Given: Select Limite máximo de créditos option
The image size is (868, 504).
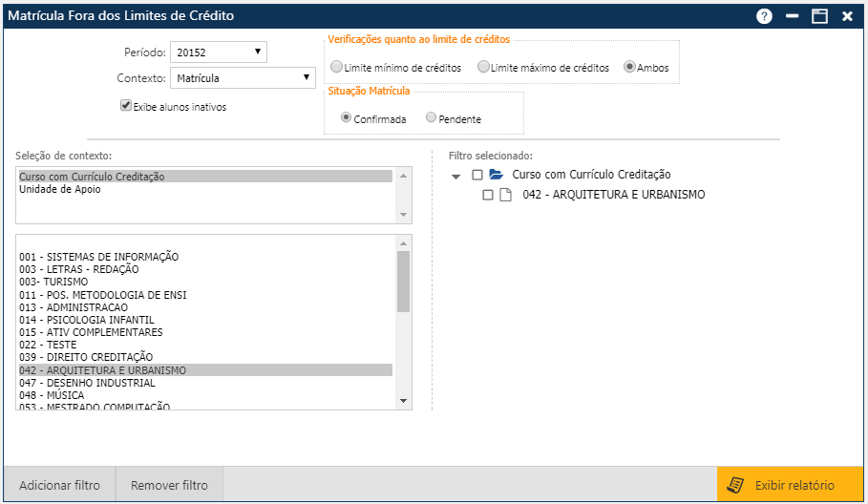Looking at the screenshot, I should click(483, 68).
